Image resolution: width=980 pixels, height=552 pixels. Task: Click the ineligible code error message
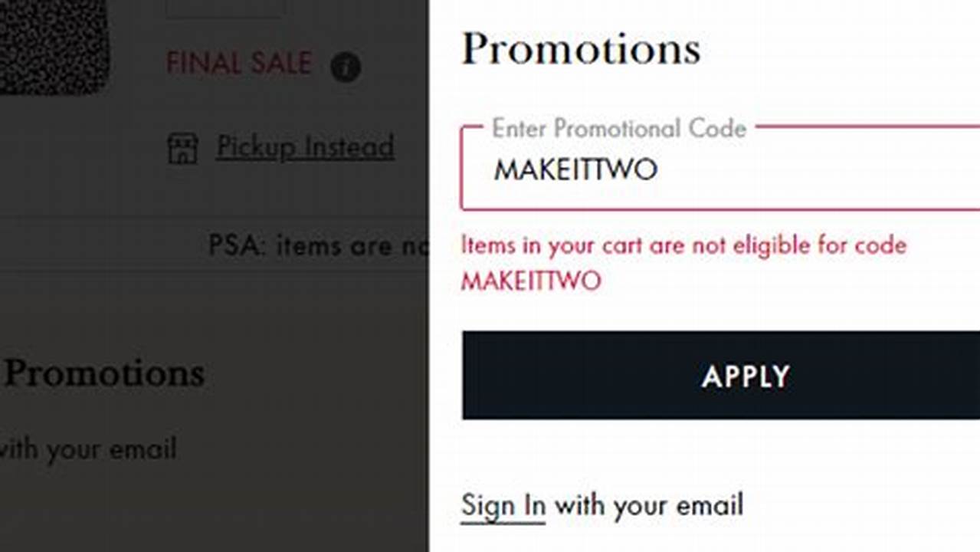[x=683, y=245]
